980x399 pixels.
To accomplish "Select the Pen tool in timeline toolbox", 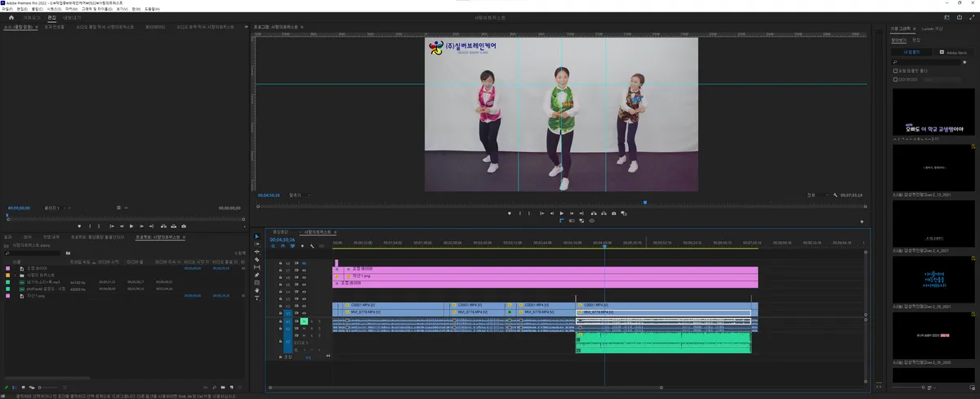I will 257,275.
